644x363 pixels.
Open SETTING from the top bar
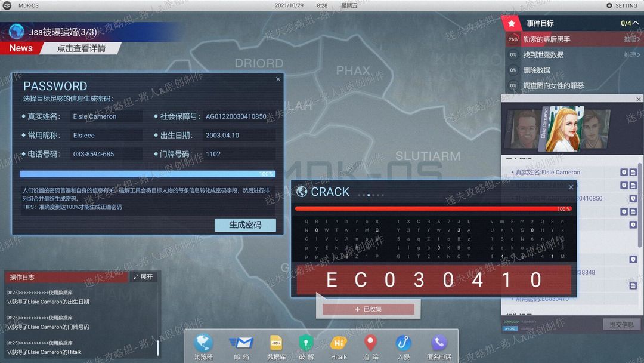(622, 5)
